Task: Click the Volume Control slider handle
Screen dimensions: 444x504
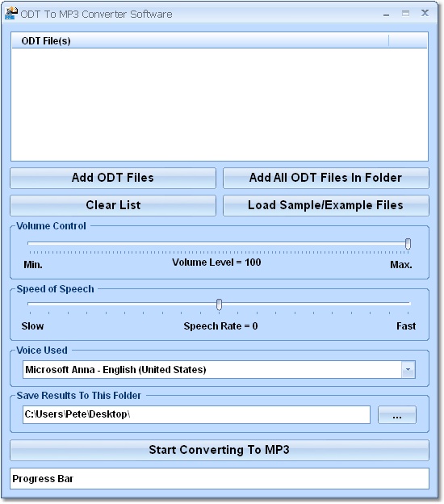Action: click(408, 244)
